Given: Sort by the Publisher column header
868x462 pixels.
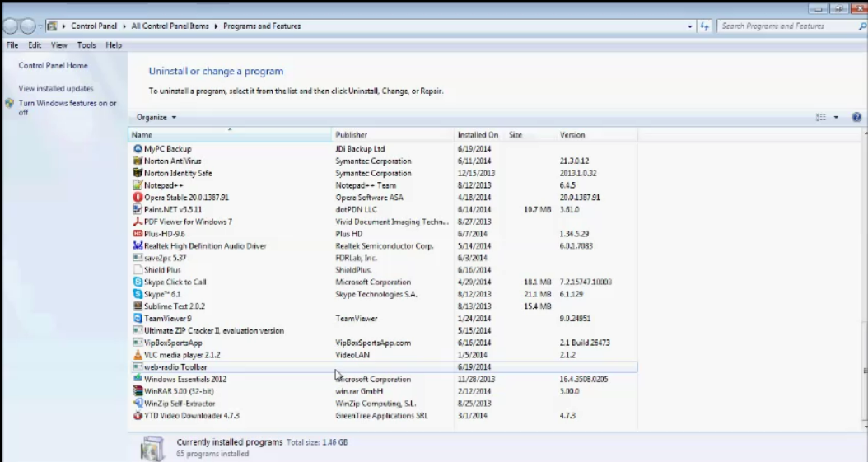Looking at the screenshot, I should (x=393, y=134).
